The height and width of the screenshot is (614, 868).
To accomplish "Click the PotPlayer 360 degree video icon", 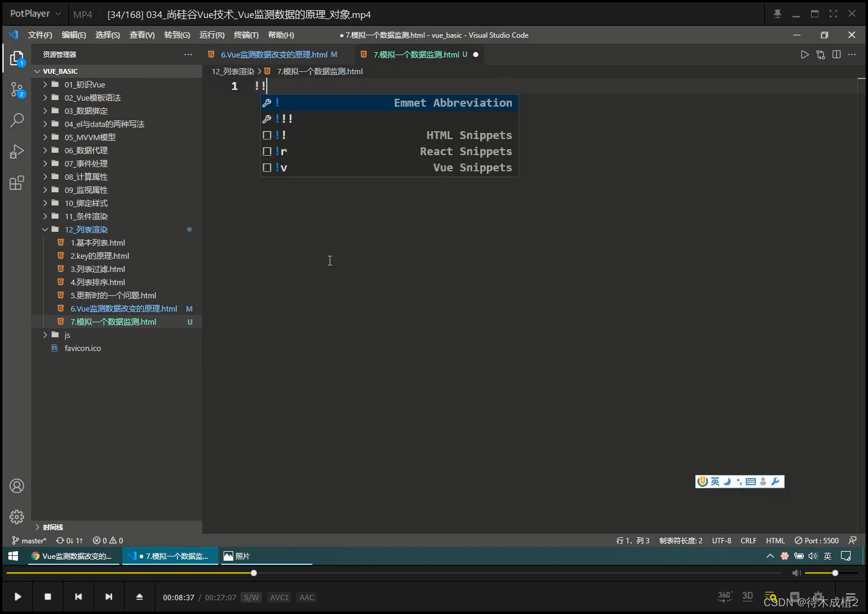I will click(x=725, y=596).
